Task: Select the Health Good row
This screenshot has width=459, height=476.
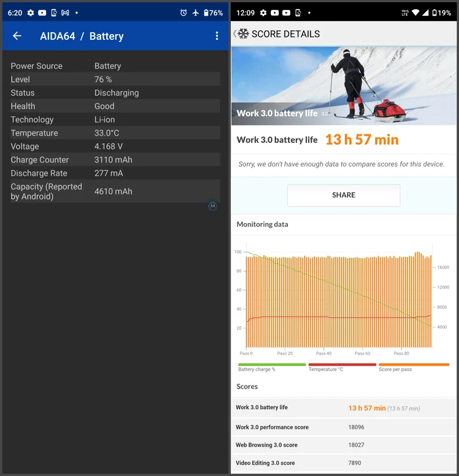Action: click(x=115, y=106)
